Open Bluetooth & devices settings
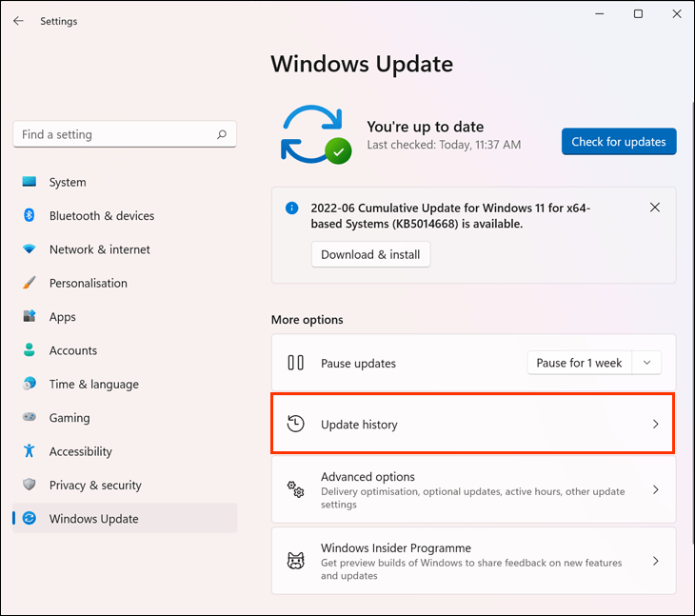The width and height of the screenshot is (695, 616). (x=125, y=215)
